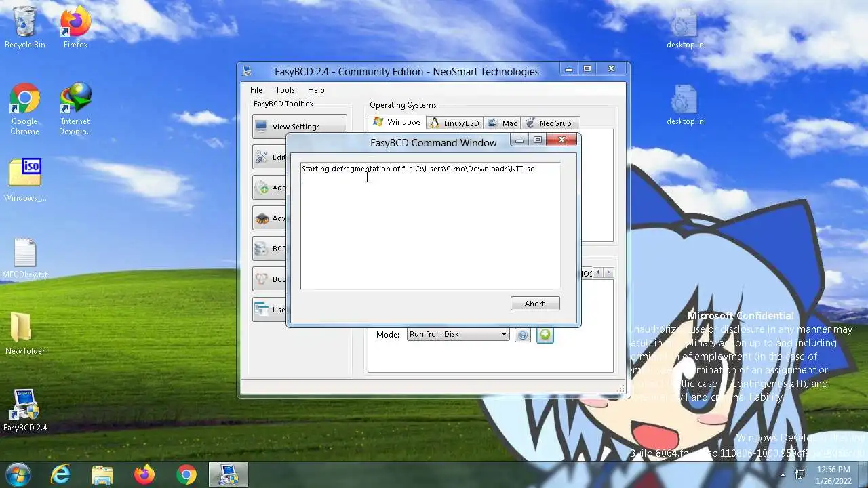The height and width of the screenshot is (488, 868).
Task: Select the defragmentation status line text
Action: pyautogui.click(x=418, y=169)
